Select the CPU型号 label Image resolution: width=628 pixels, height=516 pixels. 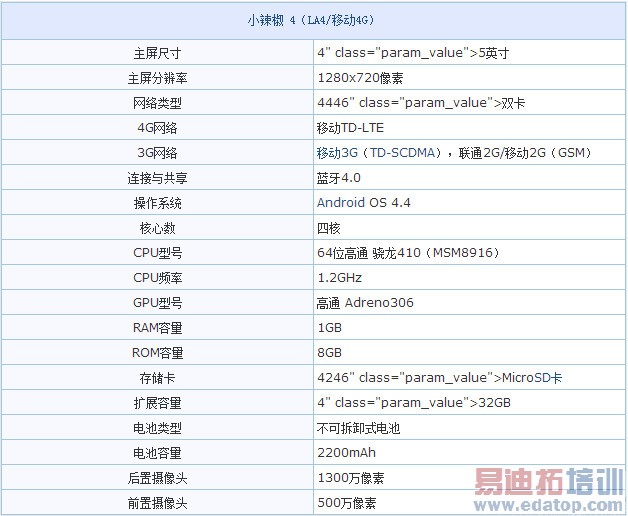click(157, 253)
